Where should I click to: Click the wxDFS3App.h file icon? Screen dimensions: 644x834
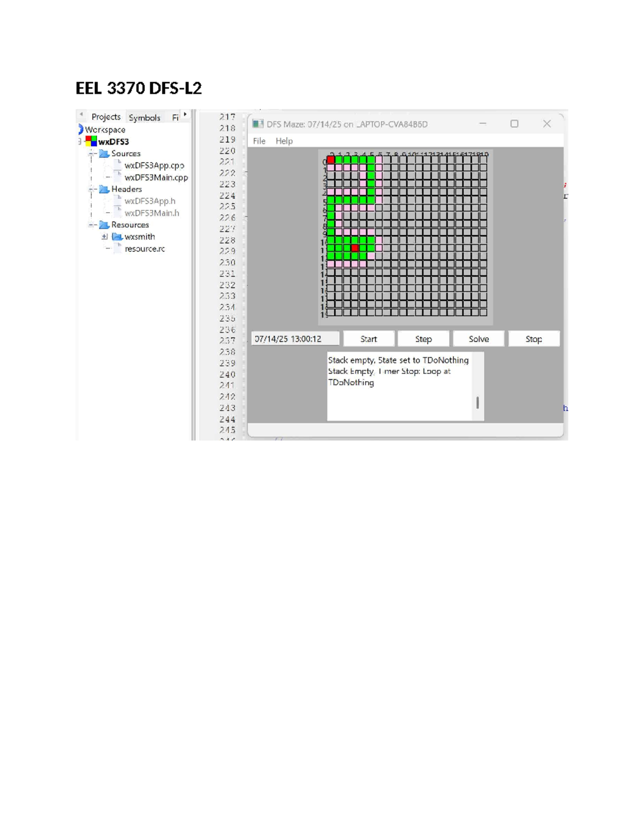[x=118, y=200]
